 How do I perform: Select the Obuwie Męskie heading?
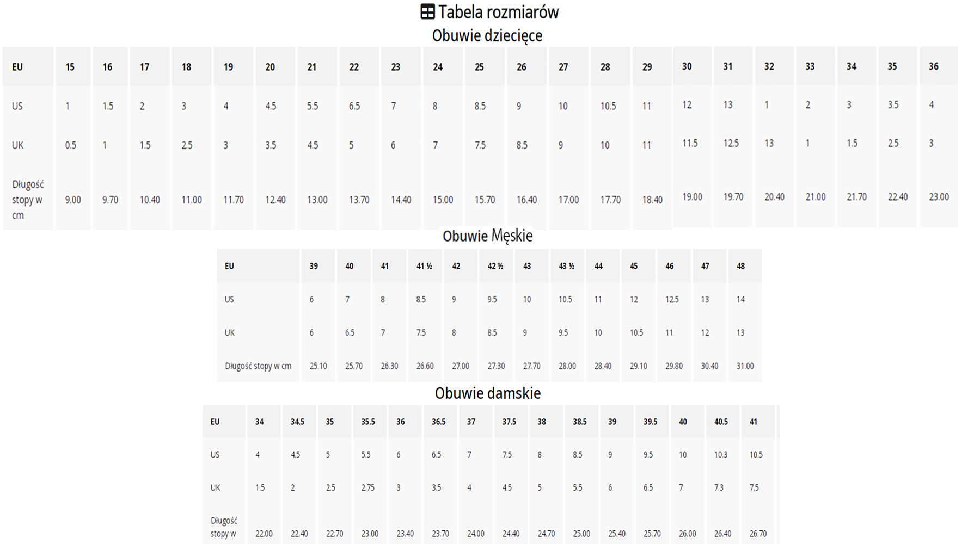click(x=487, y=236)
